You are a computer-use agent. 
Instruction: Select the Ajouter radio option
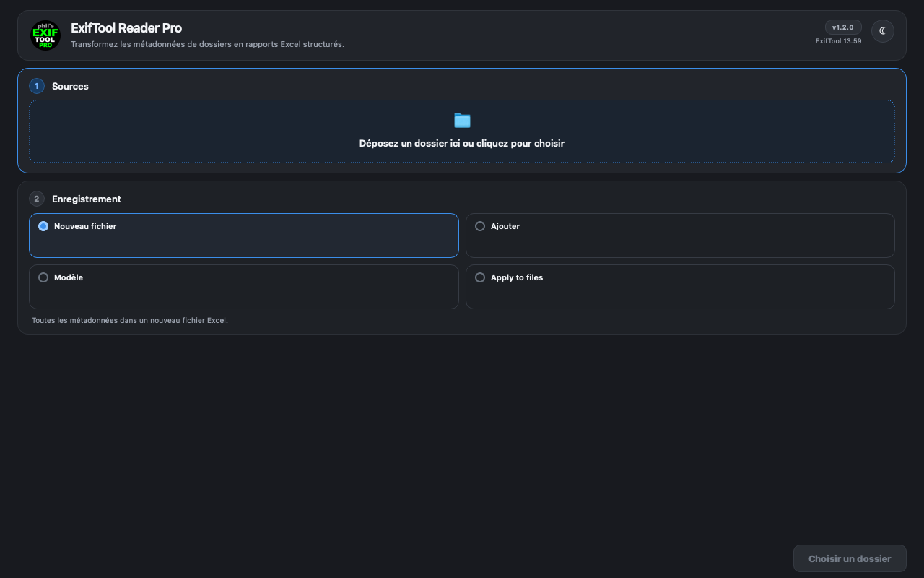[480, 226]
